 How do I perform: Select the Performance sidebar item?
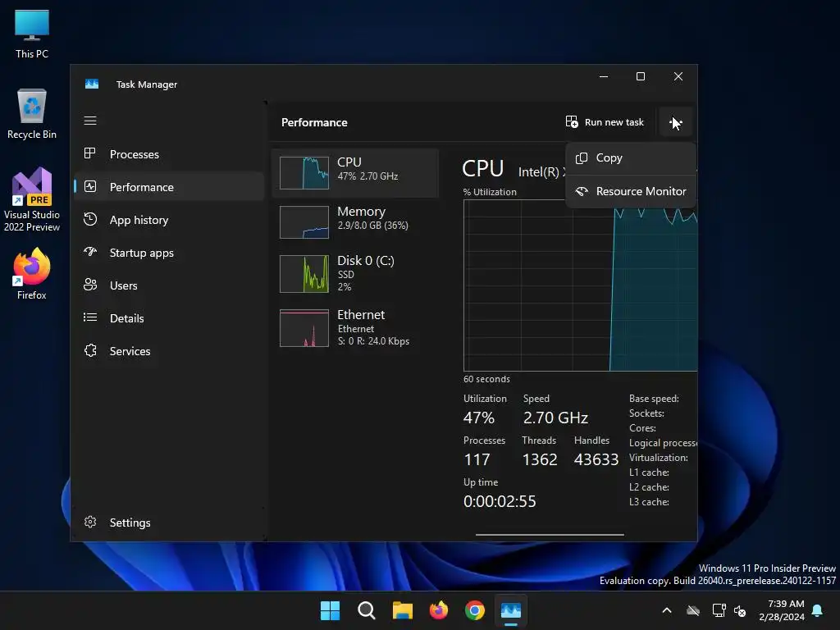169,187
